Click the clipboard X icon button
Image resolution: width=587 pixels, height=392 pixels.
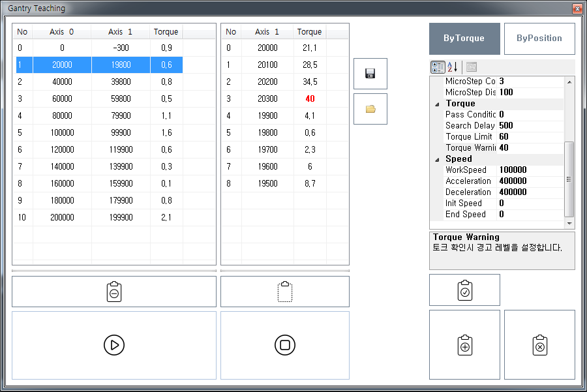pyautogui.click(x=539, y=344)
